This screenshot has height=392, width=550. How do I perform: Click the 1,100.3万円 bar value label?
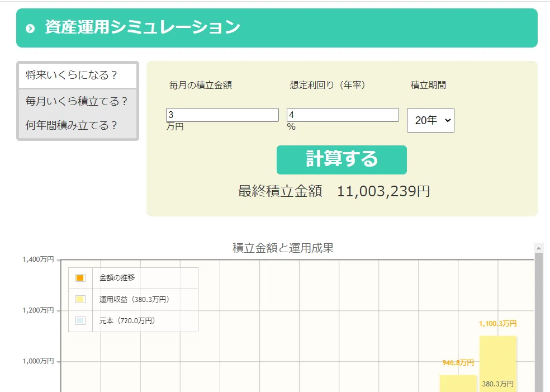(x=497, y=324)
